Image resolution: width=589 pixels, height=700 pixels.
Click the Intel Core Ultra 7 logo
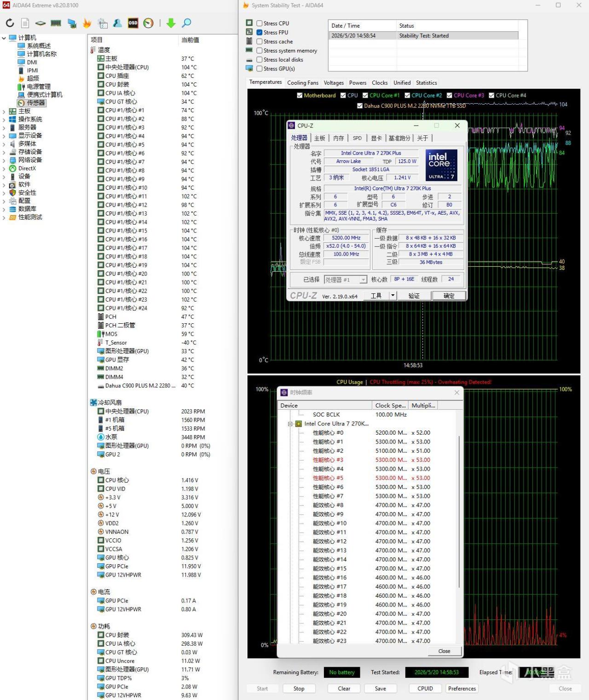coord(441,165)
